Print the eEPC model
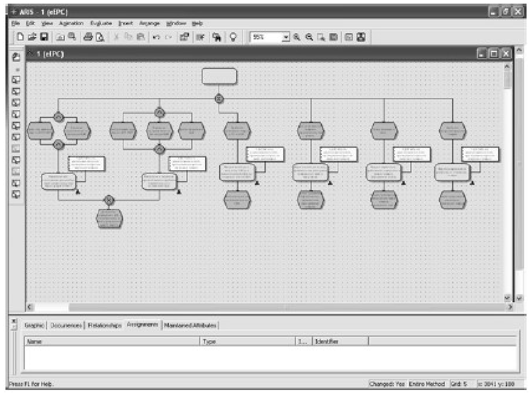The width and height of the screenshot is (532, 393). [x=88, y=37]
